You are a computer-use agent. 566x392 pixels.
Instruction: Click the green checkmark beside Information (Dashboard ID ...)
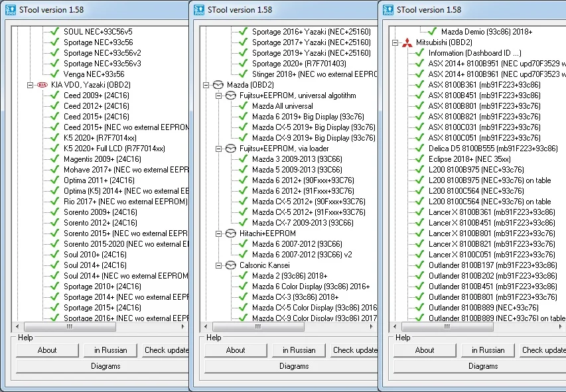pyautogui.click(x=419, y=52)
